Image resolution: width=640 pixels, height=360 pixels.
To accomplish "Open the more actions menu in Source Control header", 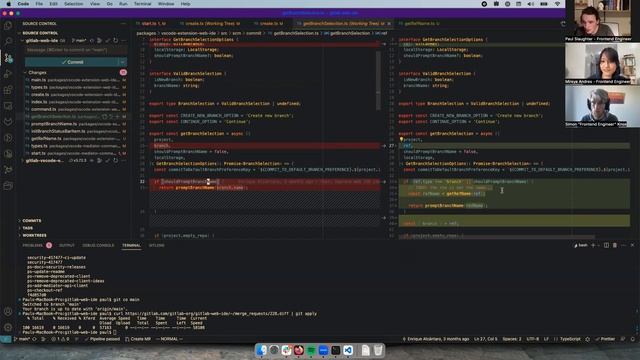I will (123, 24).
